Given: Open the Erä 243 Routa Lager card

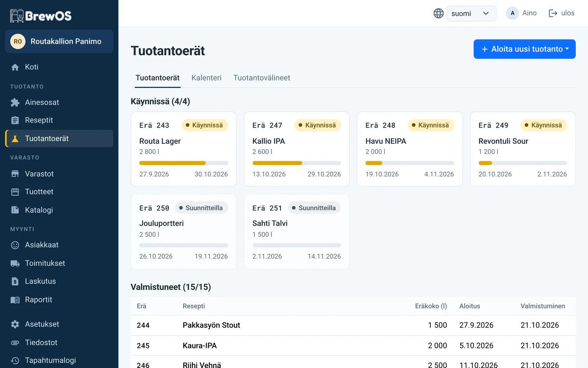Looking at the screenshot, I should tap(184, 149).
